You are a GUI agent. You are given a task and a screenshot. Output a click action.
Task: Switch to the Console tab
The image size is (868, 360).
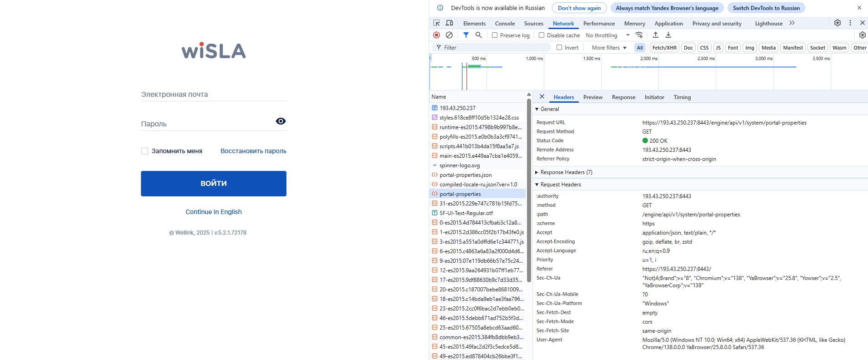click(505, 24)
